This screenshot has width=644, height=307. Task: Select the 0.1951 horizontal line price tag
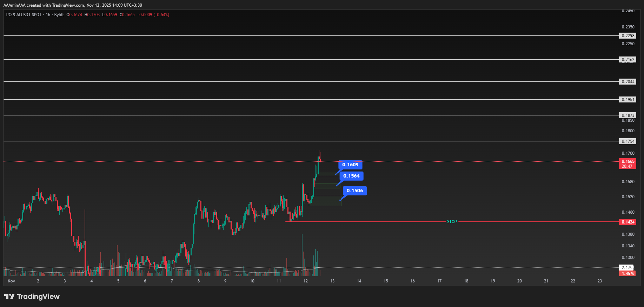click(628, 100)
